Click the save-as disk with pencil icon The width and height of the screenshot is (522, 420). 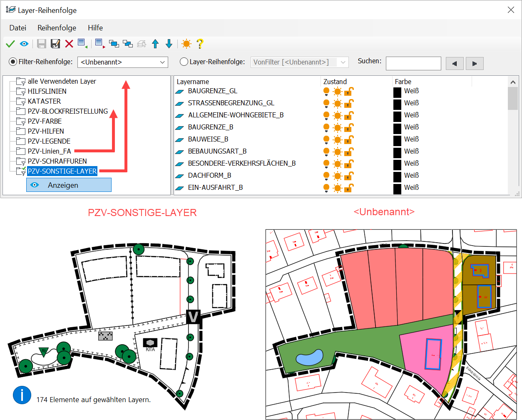[55, 44]
